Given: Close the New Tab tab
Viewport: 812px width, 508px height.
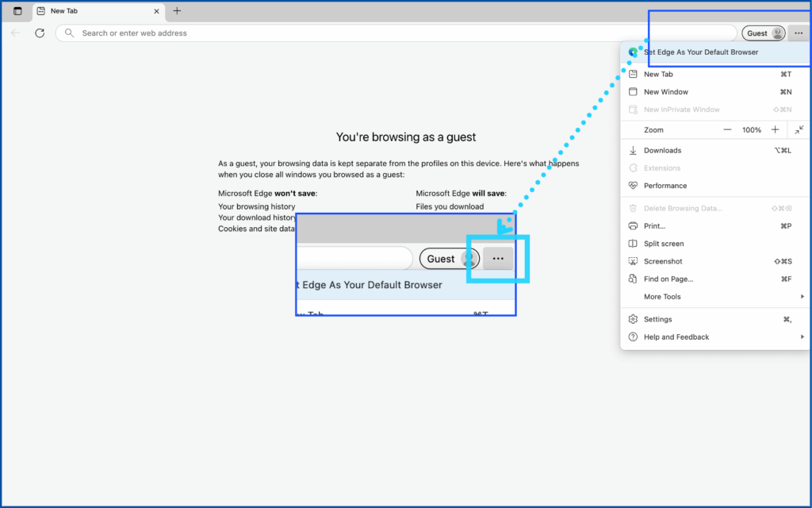Looking at the screenshot, I should tap(157, 11).
